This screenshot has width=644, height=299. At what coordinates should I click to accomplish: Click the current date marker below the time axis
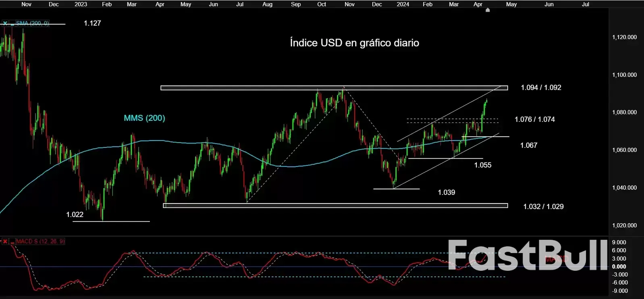[488, 10]
